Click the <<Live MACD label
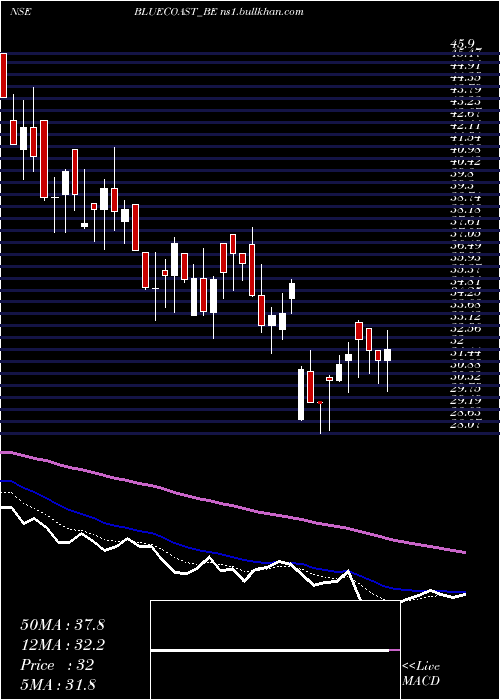The width and height of the screenshot is (500, 700). pyautogui.click(x=421, y=674)
